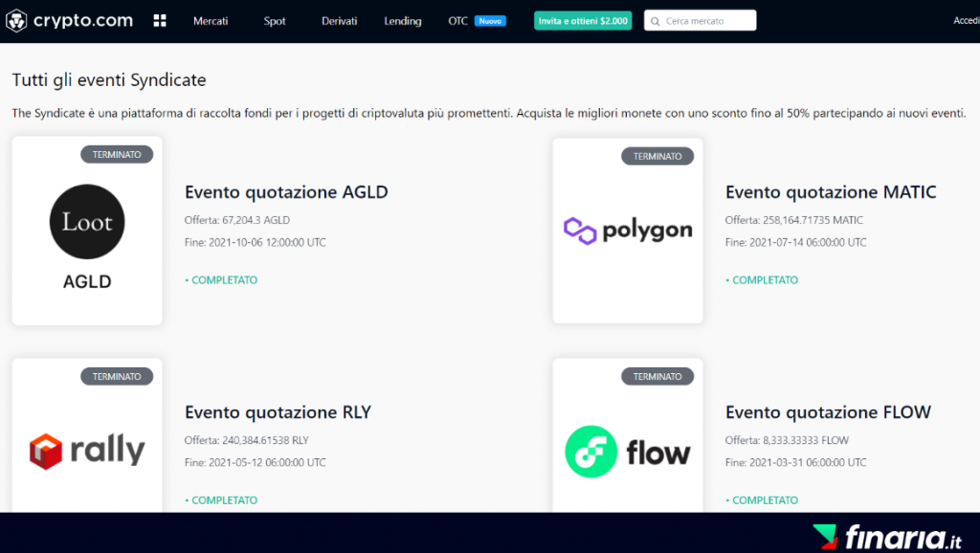Click 'Offerta: 8,333.33333 FLOW' text
Image resolution: width=980 pixels, height=553 pixels.
(787, 440)
